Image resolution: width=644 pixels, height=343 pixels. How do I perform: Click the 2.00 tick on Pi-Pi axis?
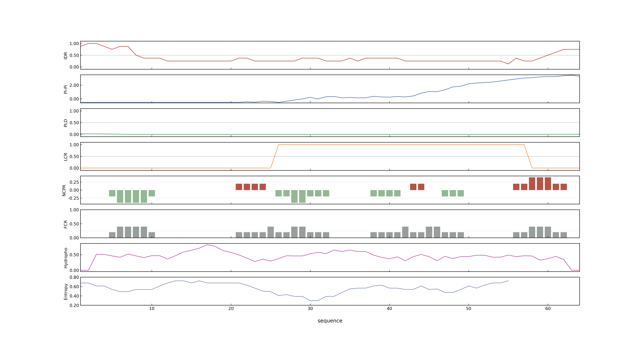tap(74, 85)
